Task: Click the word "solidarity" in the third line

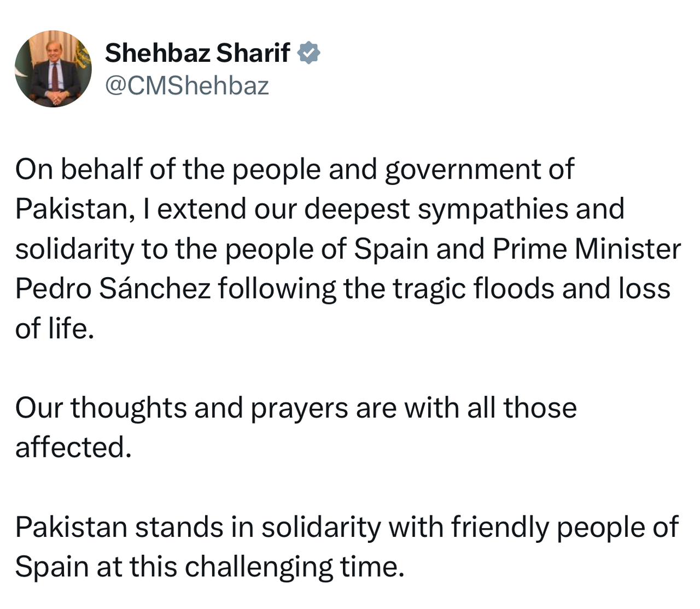Action: (74, 250)
